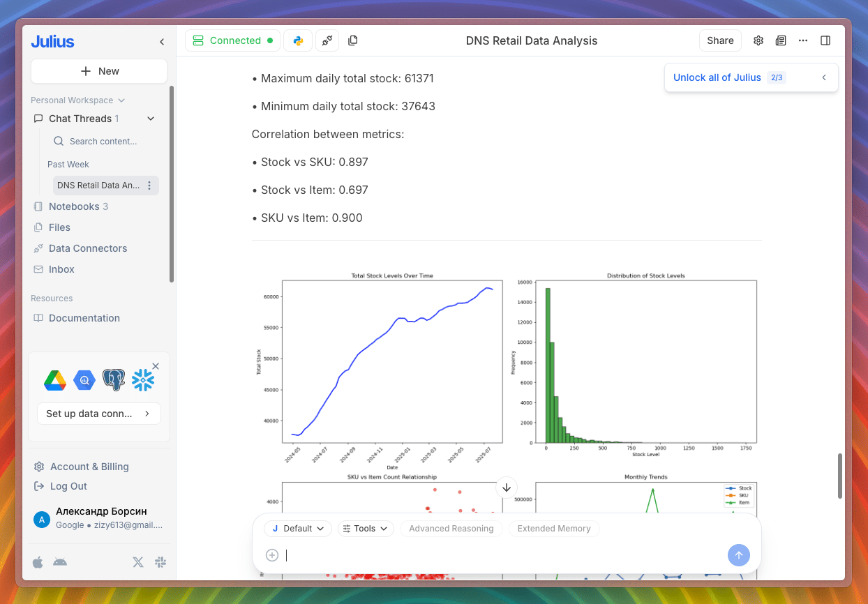868x604 pixels.
Task: Click the New button
Action: pyautogui.click(x=99, y=71)
